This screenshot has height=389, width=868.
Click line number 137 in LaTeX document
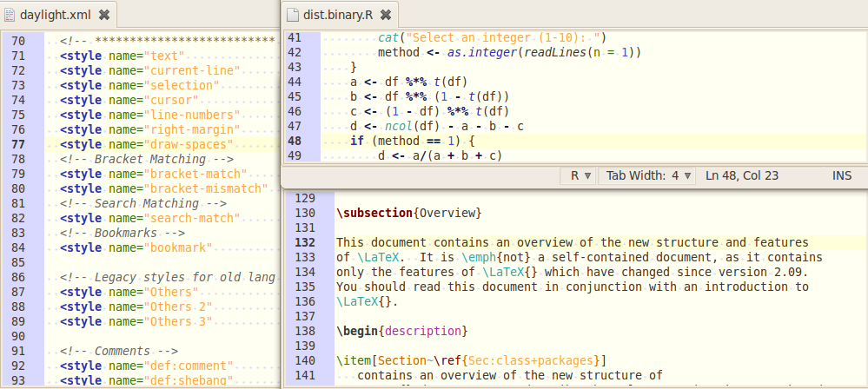[306, 317]
